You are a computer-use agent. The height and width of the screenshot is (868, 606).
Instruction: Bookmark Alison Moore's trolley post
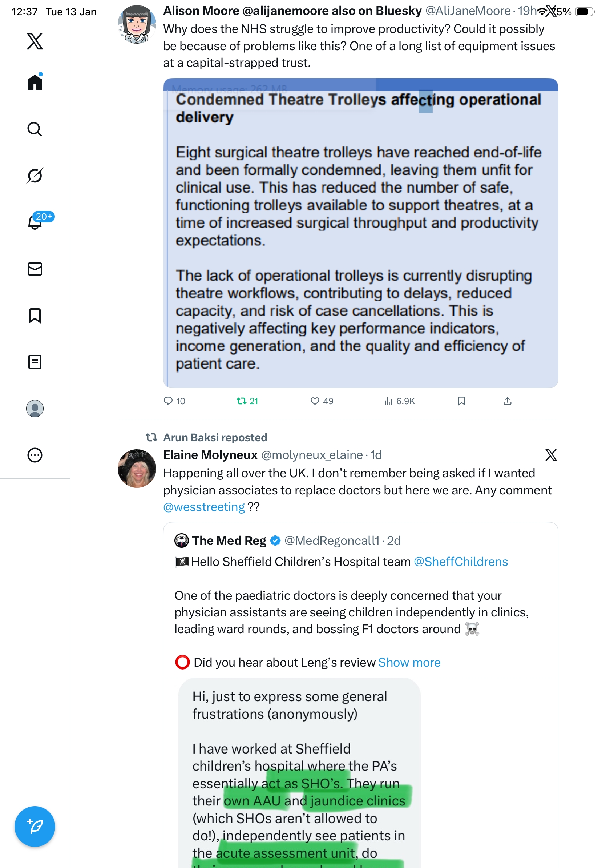(x=461, y=401)
